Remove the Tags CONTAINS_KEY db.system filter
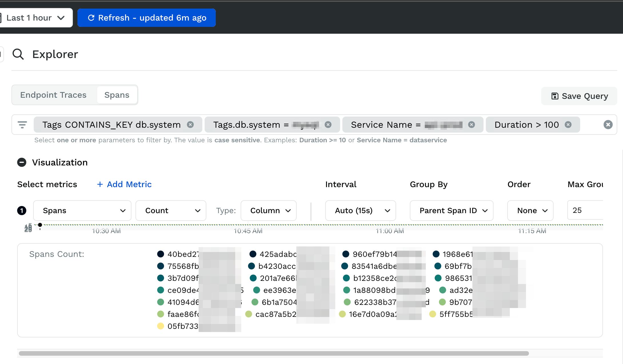This screenshot has width=623, height=364. (x=191, y=125)
